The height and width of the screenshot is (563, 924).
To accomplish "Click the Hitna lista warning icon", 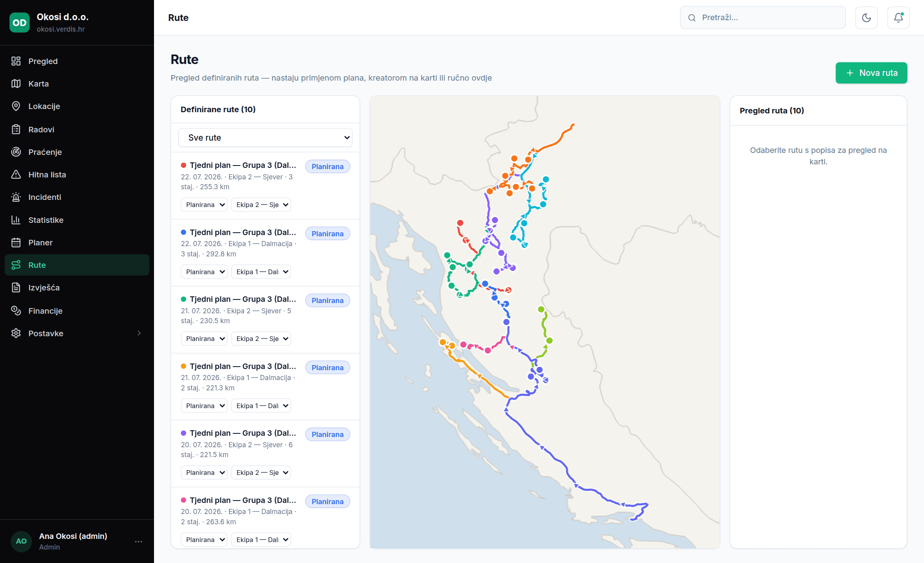I will 16,175.
